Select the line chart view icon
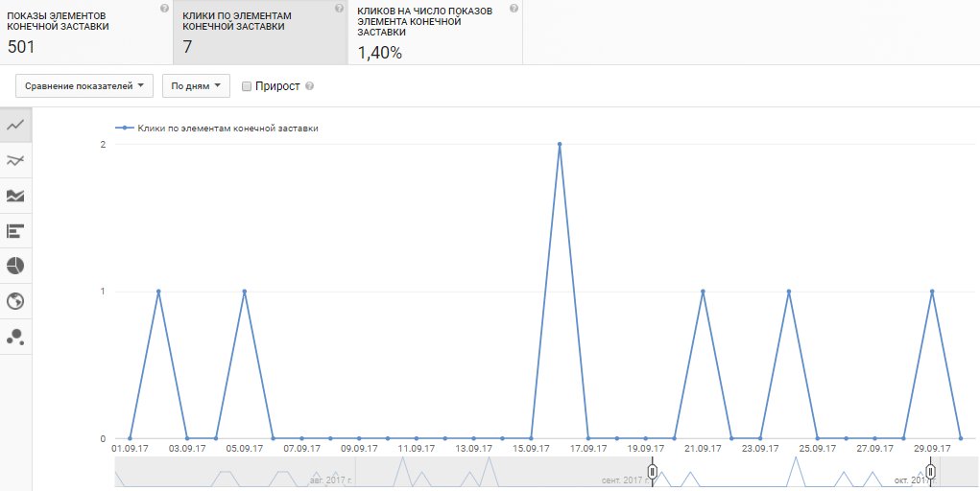This screenshot has height=491, width=980. tap(15, 126)
